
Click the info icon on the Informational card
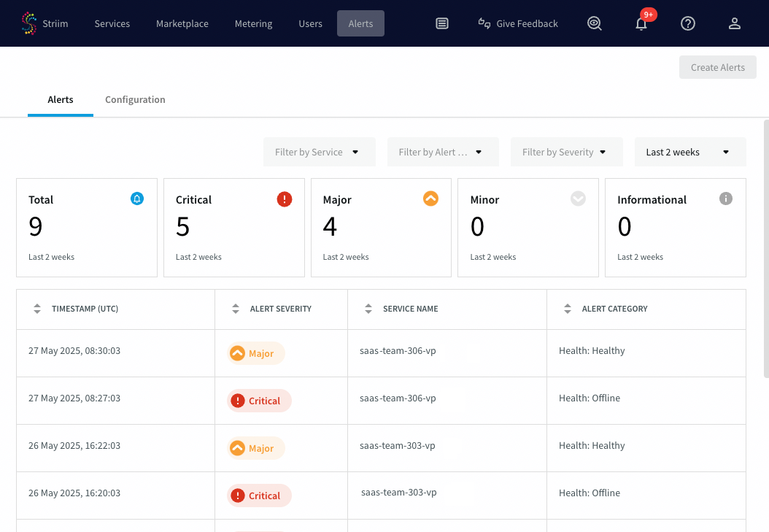tap(725, 198)
